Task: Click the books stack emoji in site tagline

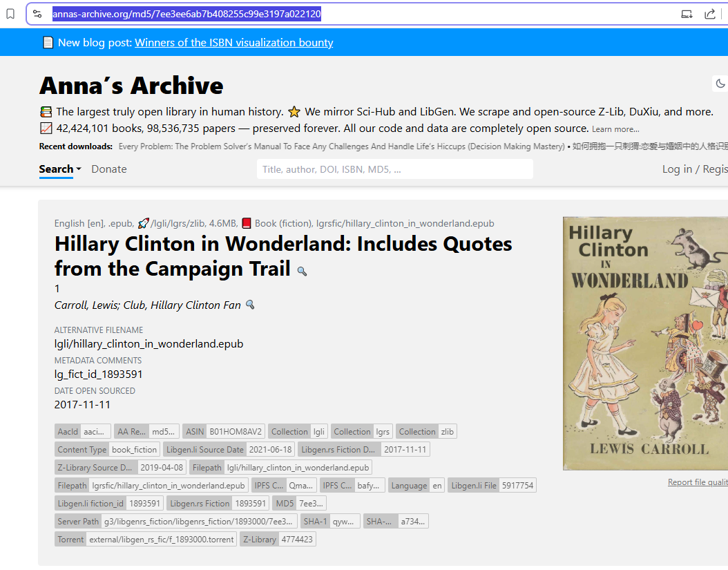Action: [x=46, y=112]
